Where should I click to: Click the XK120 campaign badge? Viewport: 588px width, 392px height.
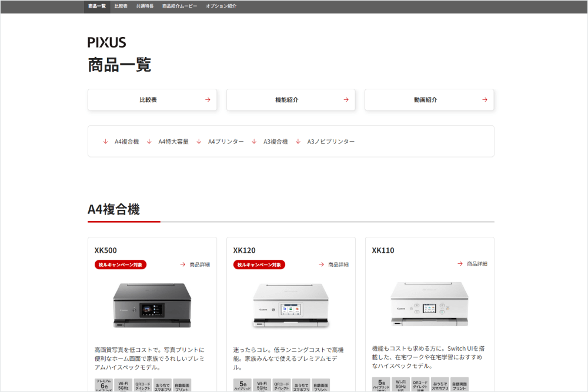point(259,264)
